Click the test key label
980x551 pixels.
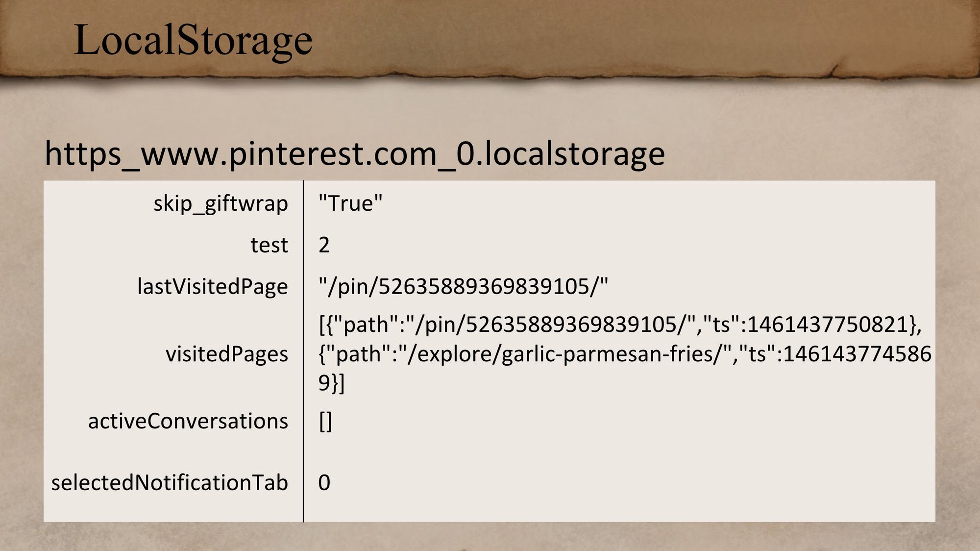(x=269, y=245)
